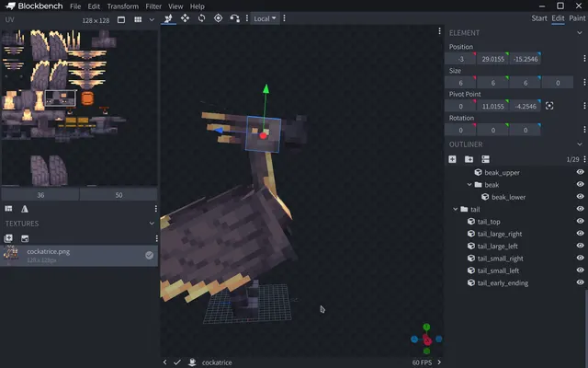Toggle UV editor fullscreen view icon
This screenshot has width=588, height=368.
point(121,20)
